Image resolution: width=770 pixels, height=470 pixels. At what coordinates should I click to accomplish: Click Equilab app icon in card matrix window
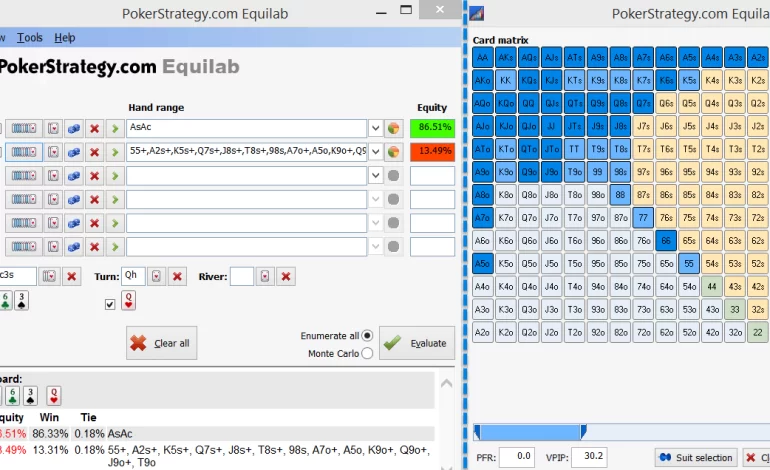click(477, 13)
